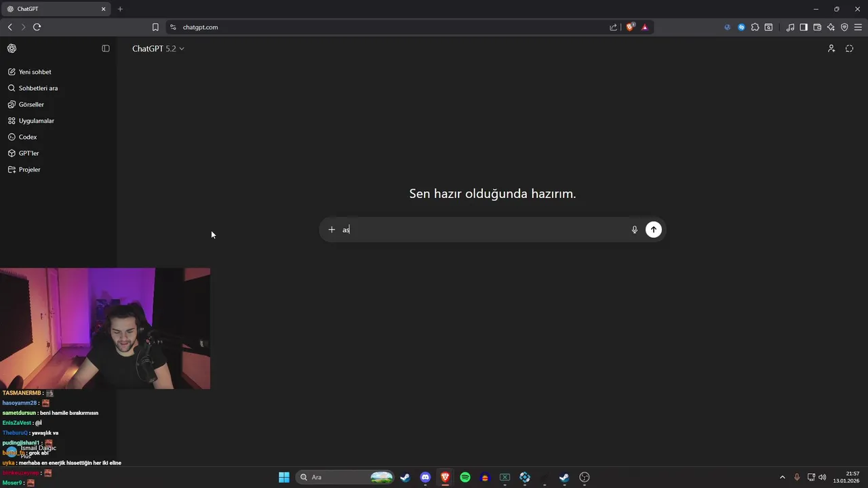Open the browser hamburger menu
868x488 pixels.
(x=858, y=27)
